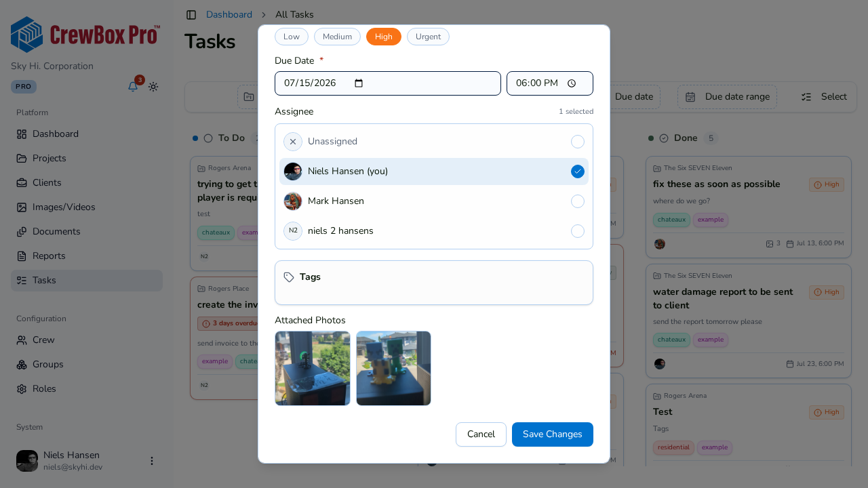868x488 pixels.
Task: Go to Clients in the sidebar
Action: 87,183
